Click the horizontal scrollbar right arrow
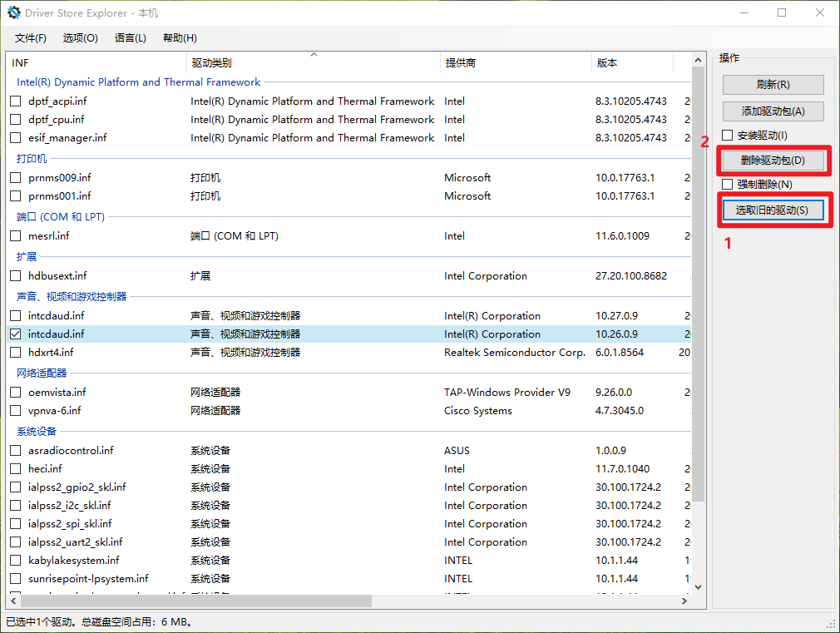Image resolution: width=840 pixels, height=633 pixels. (684, 601)
